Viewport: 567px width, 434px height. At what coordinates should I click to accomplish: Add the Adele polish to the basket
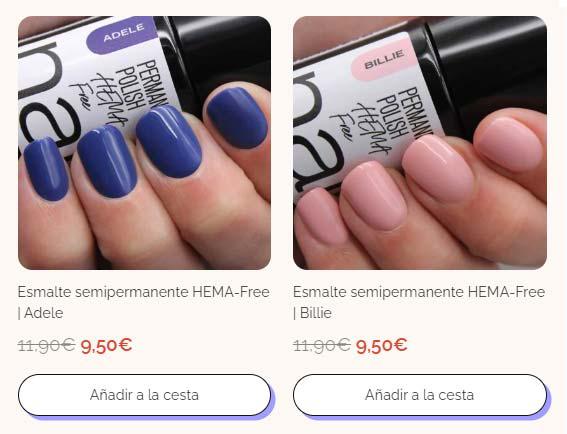tap(144, 395)
